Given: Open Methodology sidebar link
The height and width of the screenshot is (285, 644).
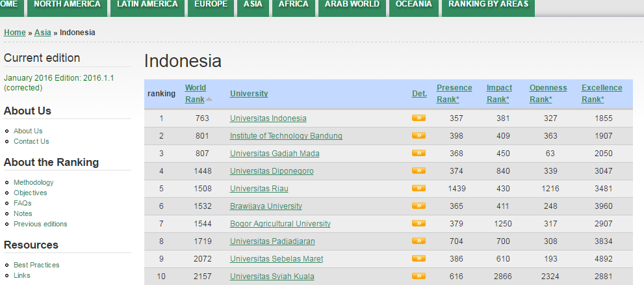Looking at the screenshot, I should tap(34, 182).
